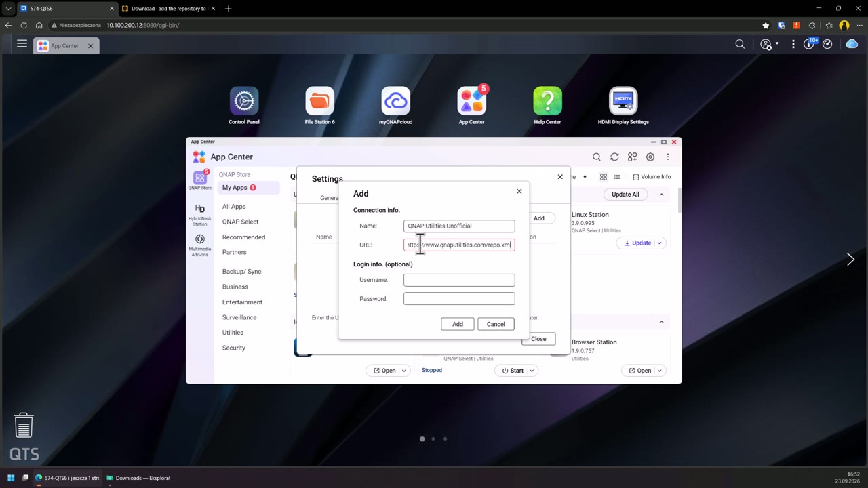Screen dimensions: 868x488
Task: Close the Add dialog with X
Action: click(519, 191)
